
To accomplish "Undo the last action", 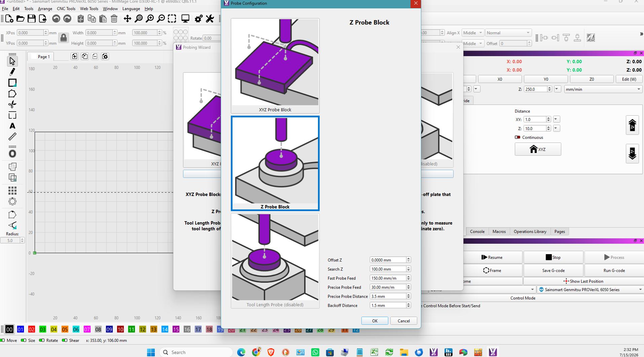I will 56,19.
